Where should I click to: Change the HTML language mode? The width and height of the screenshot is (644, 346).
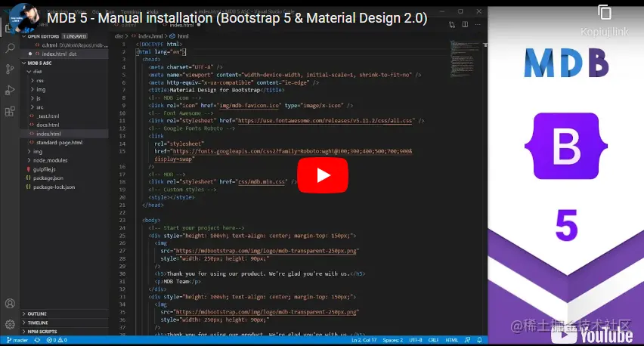click(452, 340)
